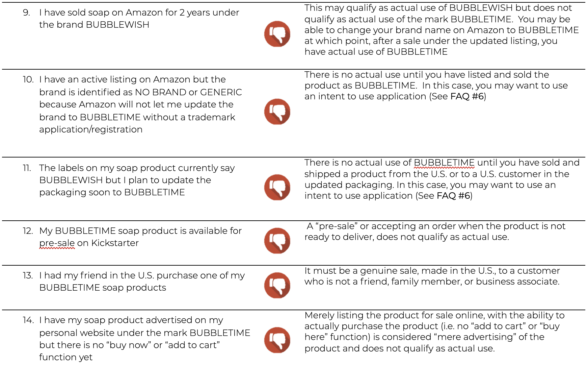
Task: Click the thumbs-down icon beside the NO BRAND listing row
Action: coord(277,112)
